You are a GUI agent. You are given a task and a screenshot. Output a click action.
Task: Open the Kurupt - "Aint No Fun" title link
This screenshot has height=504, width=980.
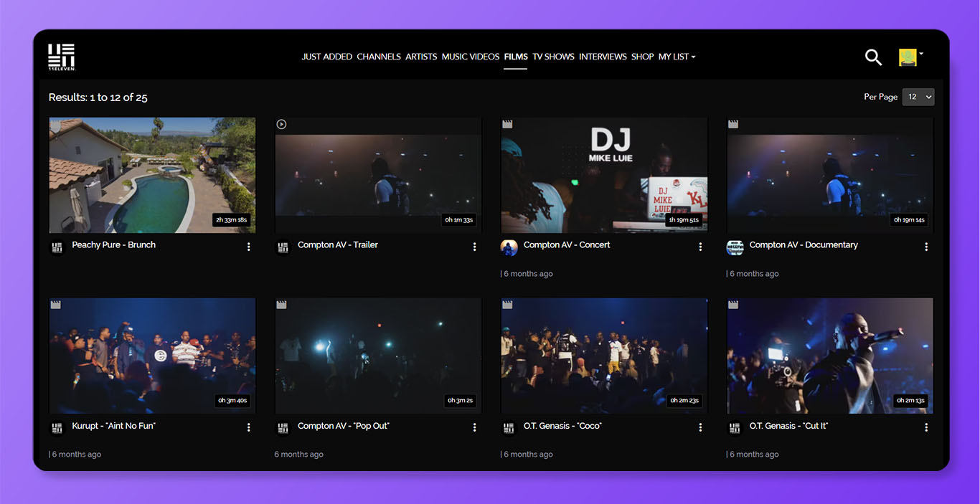click(x=113, y=425)
